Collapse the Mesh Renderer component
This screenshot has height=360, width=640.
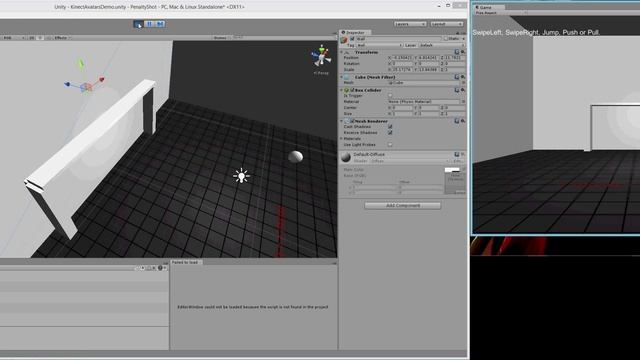342,121
